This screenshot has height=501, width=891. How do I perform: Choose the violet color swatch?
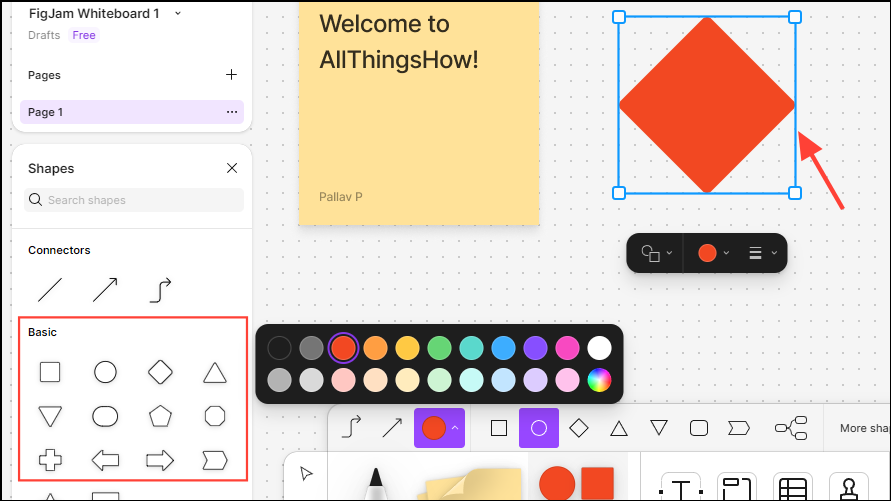pyautogui.click(x=535, y=348)
